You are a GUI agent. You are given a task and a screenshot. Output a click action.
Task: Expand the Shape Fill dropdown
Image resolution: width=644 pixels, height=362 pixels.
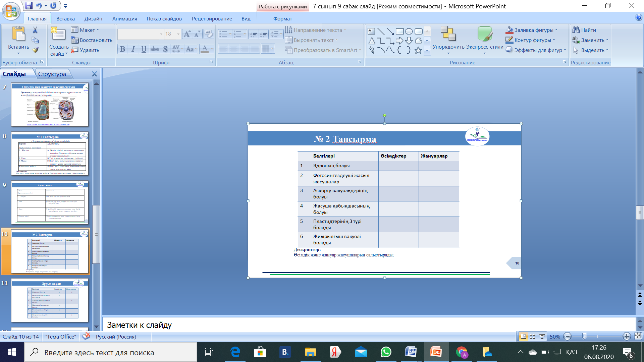click(556, 30)
